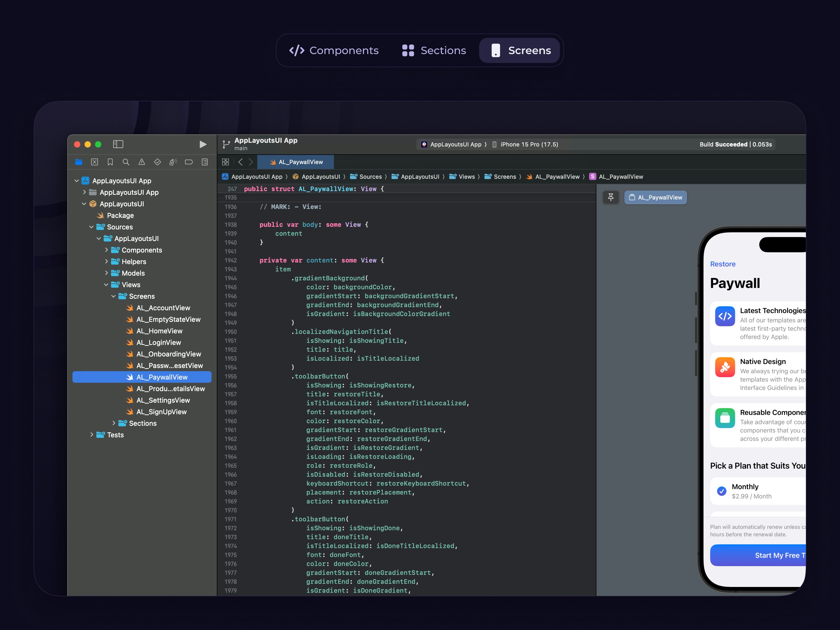Go back in editor history

coord(240,162)
